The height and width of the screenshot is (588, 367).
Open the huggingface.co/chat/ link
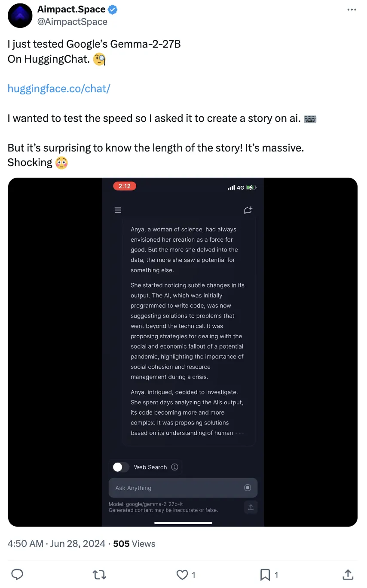tap(59, 89)
